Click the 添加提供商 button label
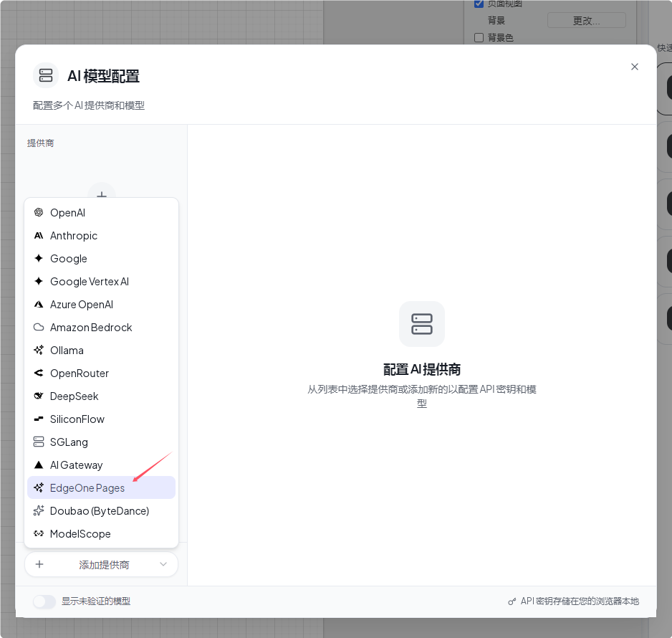 104,565
